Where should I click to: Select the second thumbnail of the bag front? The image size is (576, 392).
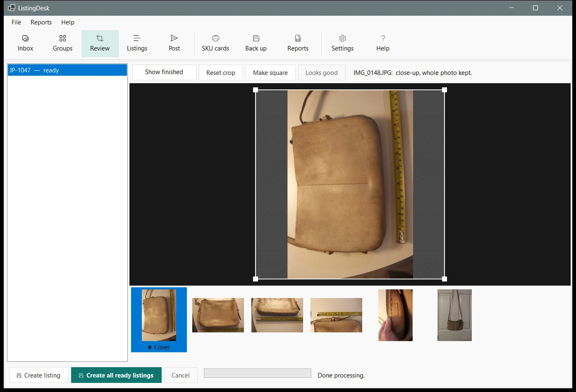click(218, 315)
